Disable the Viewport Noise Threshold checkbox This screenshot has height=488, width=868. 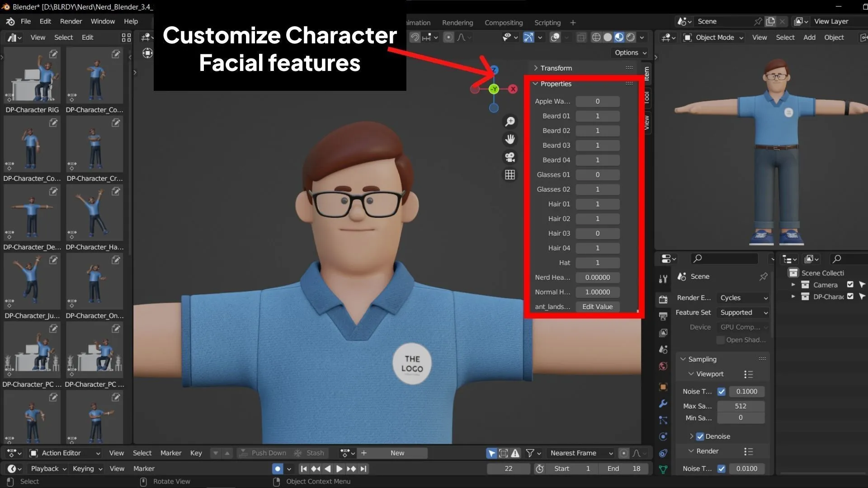click(x=722, y=392)
